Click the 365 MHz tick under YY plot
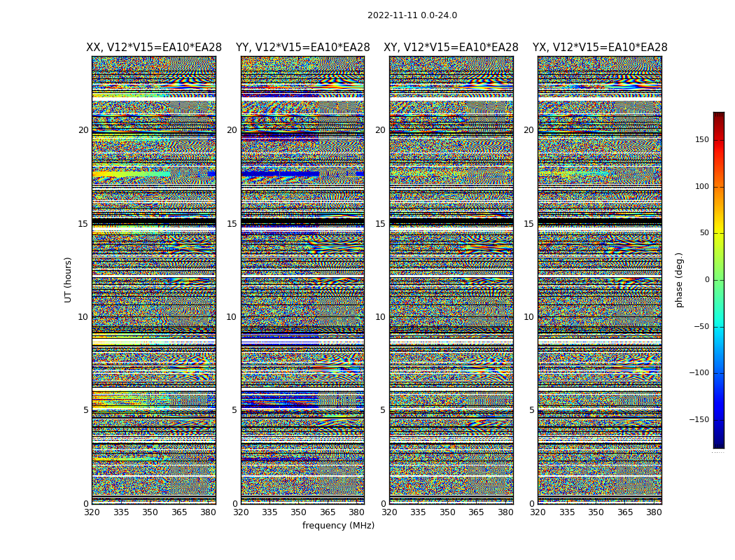The width and height of the screenshot is (735, 560). (328, 512)
